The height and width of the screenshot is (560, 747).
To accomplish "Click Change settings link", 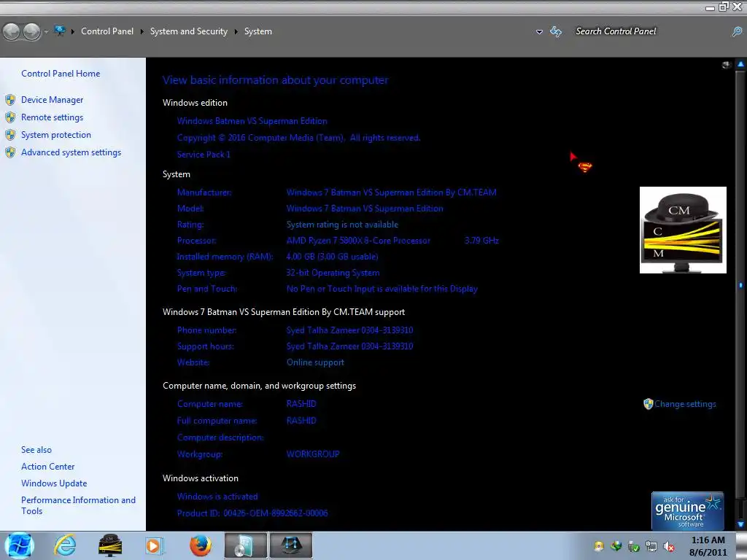I will click(x=685, y=404).
